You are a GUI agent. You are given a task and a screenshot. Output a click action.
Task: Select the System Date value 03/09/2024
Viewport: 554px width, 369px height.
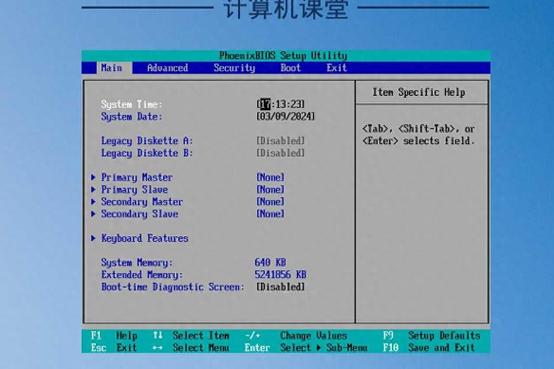(285, 117)
